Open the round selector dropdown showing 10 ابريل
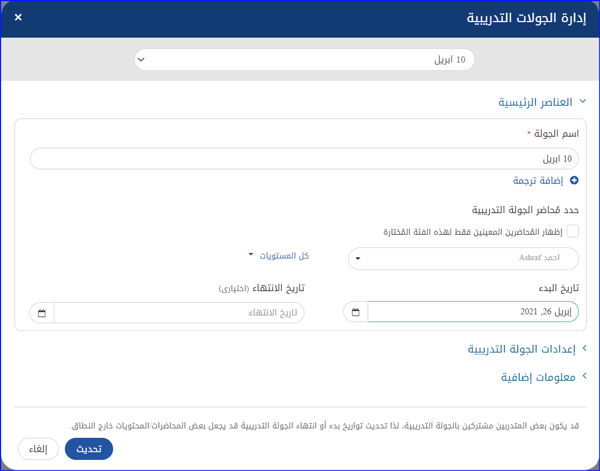 [304, 60]
